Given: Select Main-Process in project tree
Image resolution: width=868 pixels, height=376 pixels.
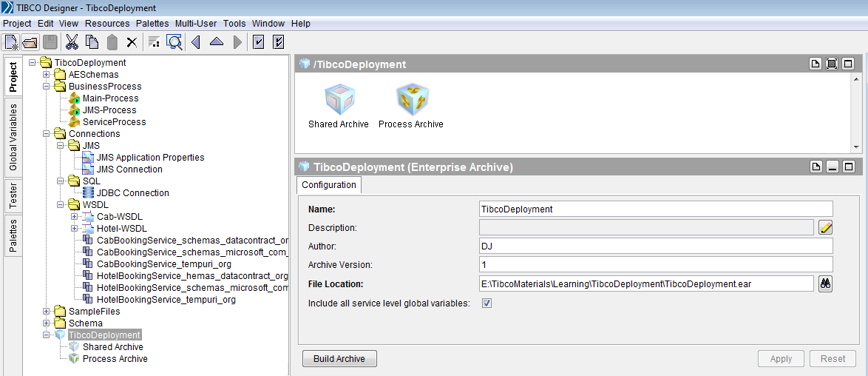Looking at the screenshot, I should [x=110, y=98].
